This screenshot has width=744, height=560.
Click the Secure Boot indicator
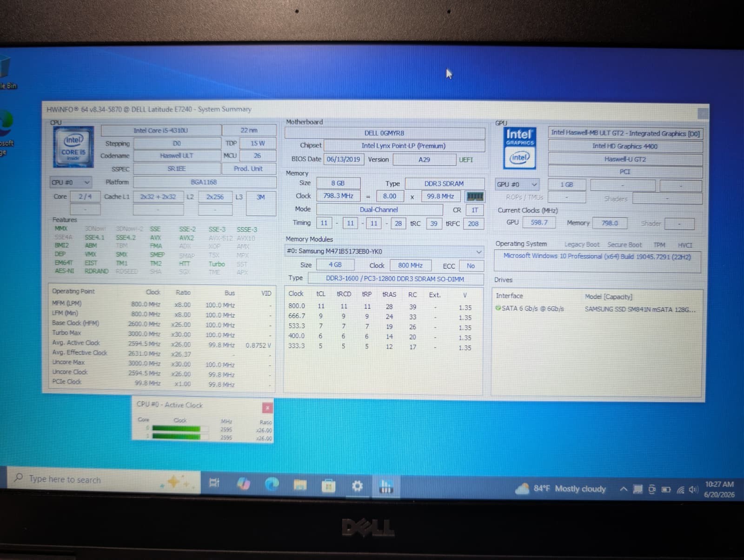624,245
